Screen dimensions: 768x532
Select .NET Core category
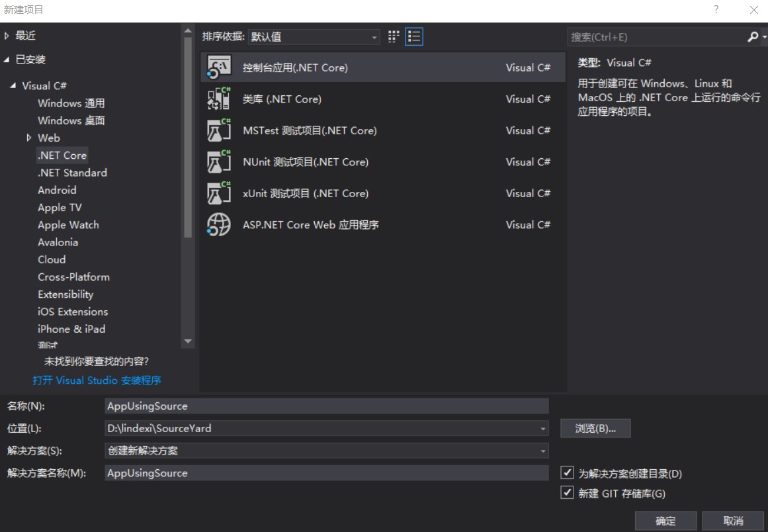tap(62, 155)
